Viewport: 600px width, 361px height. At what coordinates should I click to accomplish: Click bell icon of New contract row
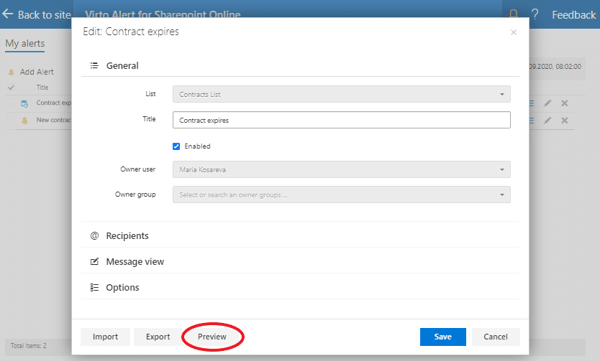point(24,121)
